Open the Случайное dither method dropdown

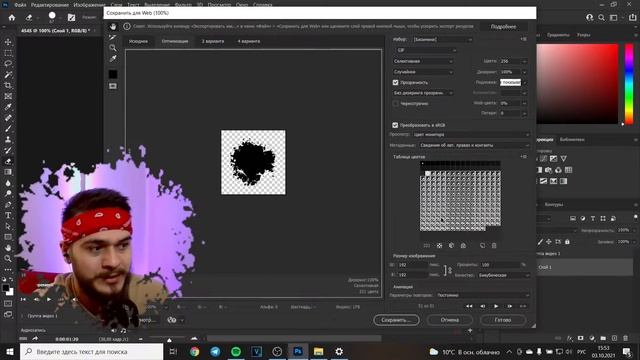[423, 72]
